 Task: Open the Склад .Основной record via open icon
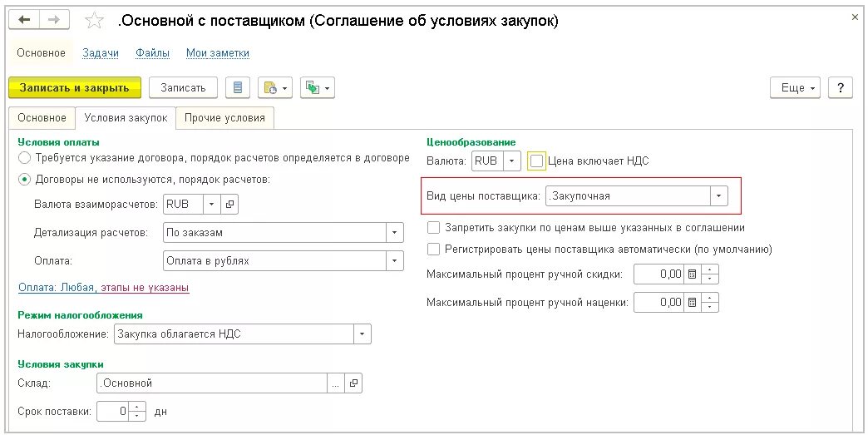point(353,383)
